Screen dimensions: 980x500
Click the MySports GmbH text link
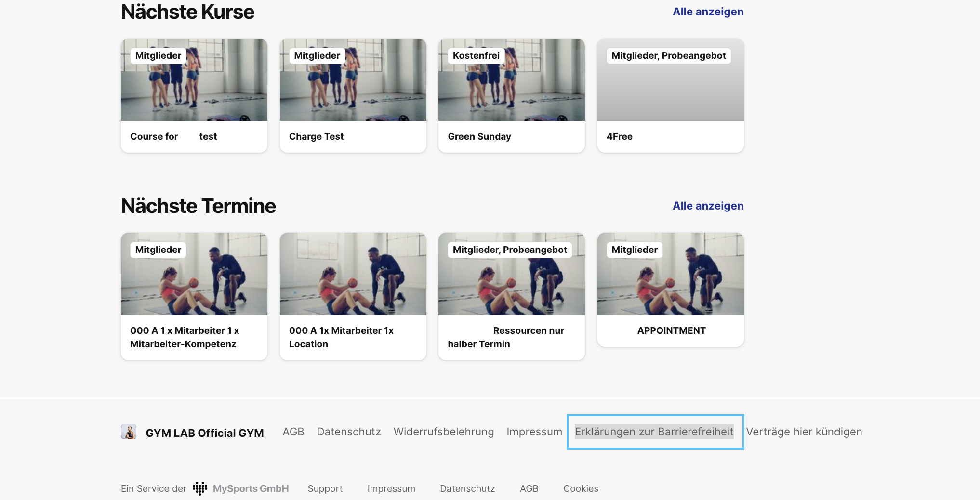(x=251, y=488)
